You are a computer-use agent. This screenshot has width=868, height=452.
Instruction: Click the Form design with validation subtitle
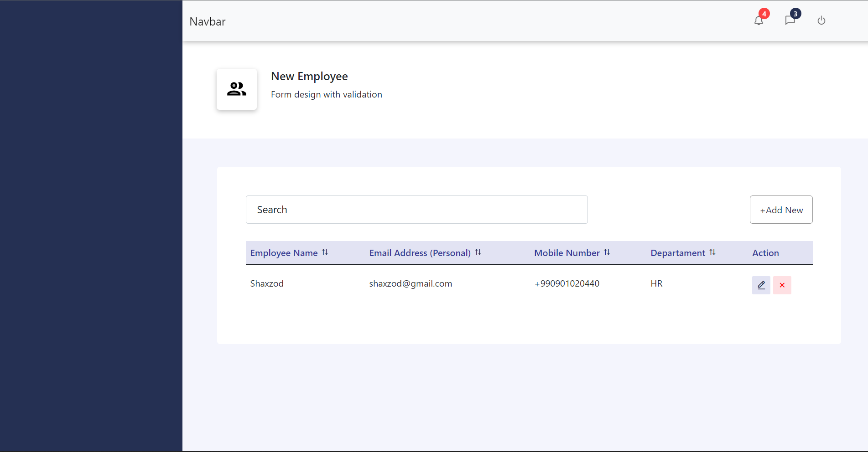click(x=327, y=94)
